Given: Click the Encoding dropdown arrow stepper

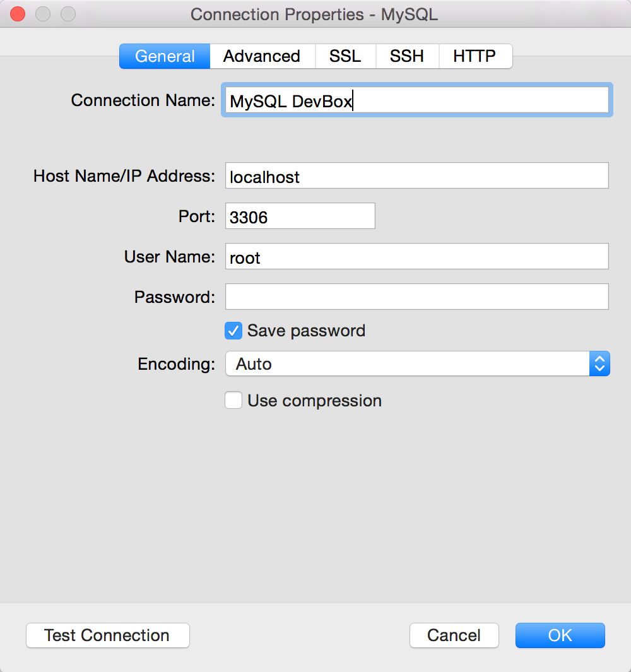Looking at the screenshot, I should tap(599, 363).
